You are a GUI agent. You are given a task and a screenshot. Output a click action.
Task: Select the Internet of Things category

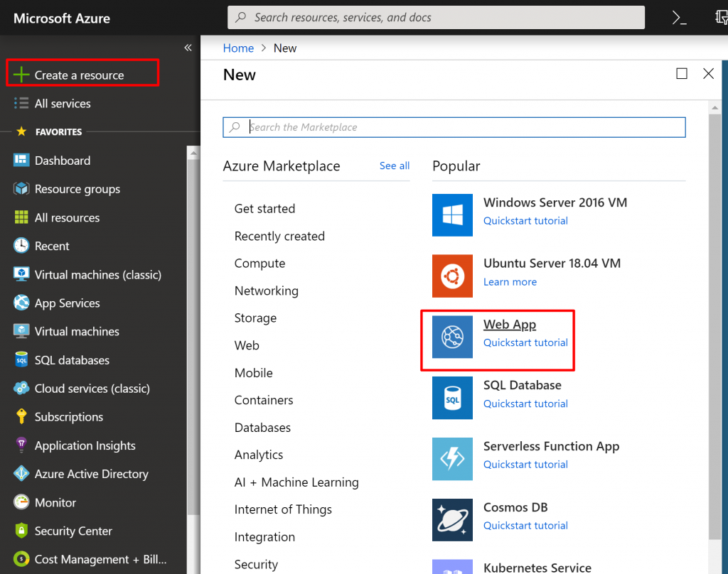[283, 509]
